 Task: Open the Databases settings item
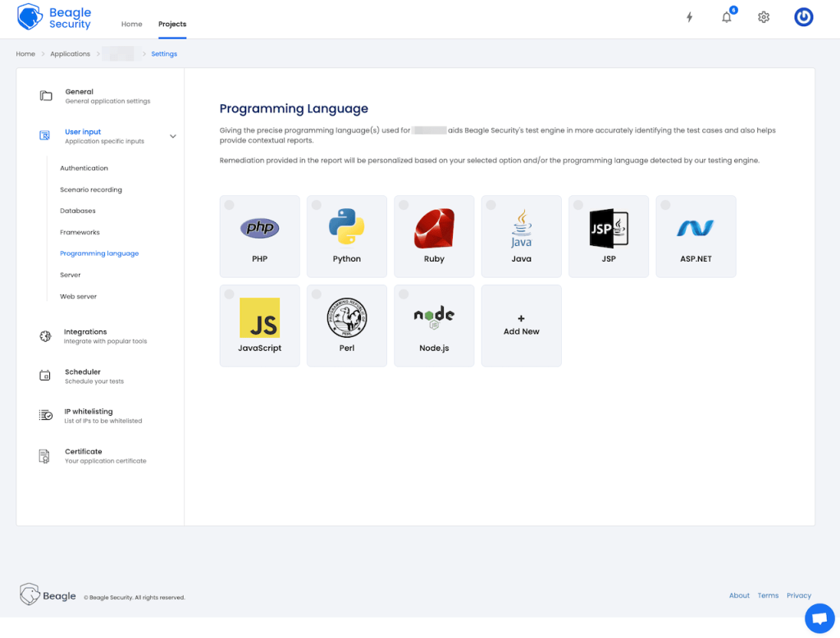(x=78, y=211)
